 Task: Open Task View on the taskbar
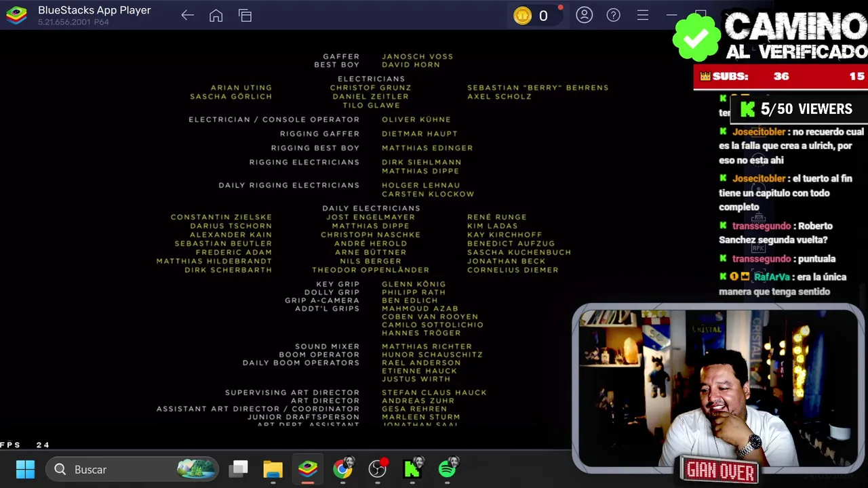239,469
